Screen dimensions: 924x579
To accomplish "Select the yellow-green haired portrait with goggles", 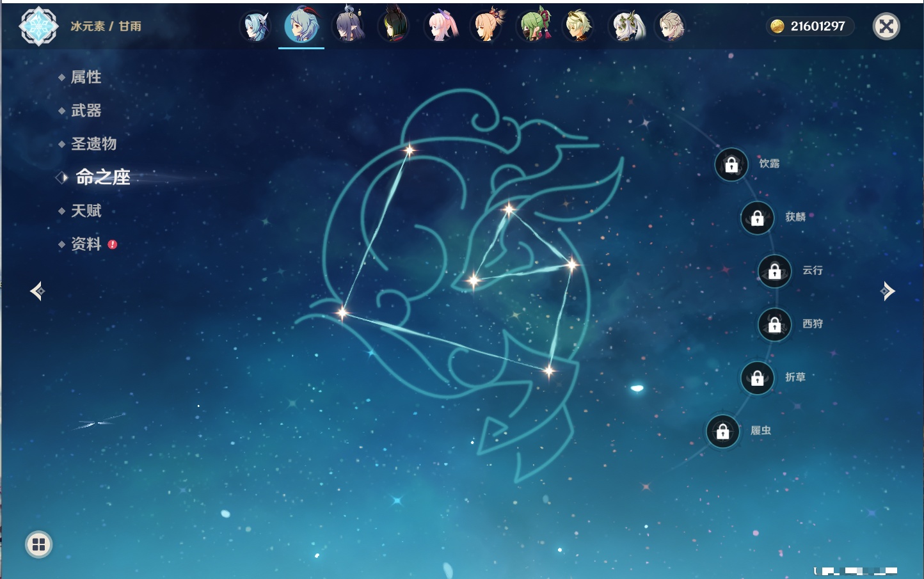I will coord(578,27).
